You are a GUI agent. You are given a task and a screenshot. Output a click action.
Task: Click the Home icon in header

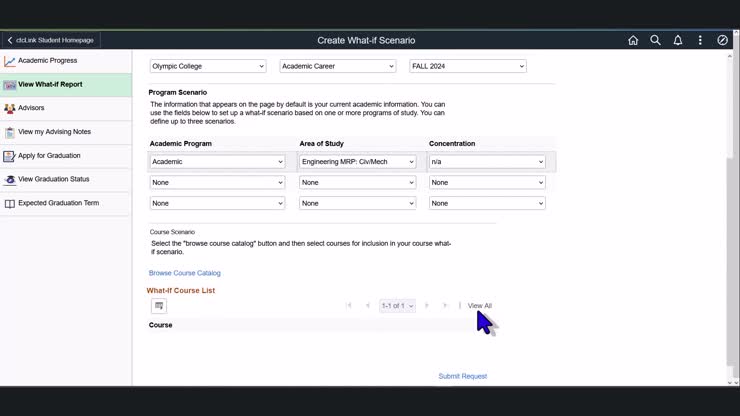point(633,40)
